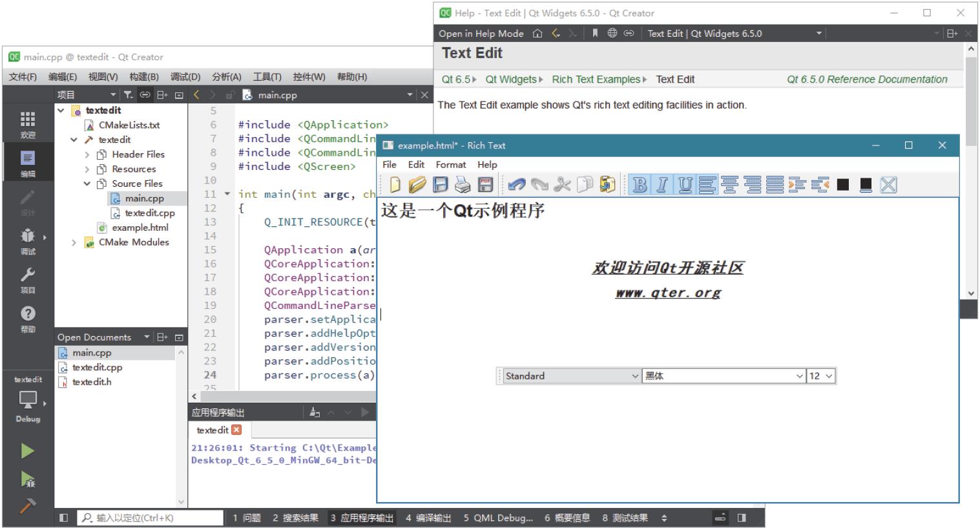
Task: Switch to the 编译输出 output pane tab
Action: pyautogui.click(x=428, y=518)
